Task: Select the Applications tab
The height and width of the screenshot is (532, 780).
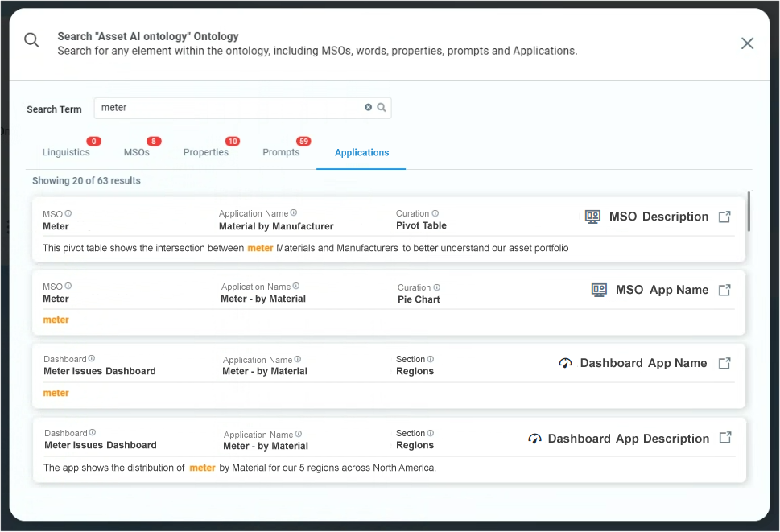Action: (x=361, y=152)
